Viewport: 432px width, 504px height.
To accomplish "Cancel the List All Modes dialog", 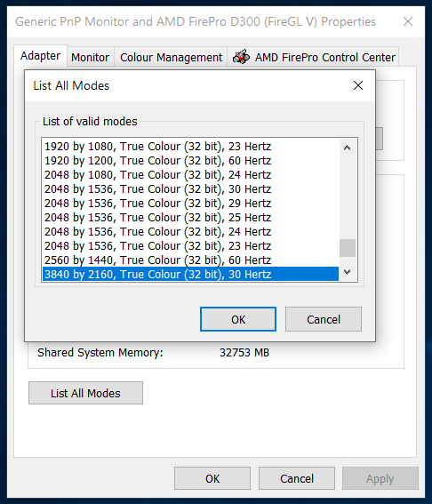I will pos(324,319).
